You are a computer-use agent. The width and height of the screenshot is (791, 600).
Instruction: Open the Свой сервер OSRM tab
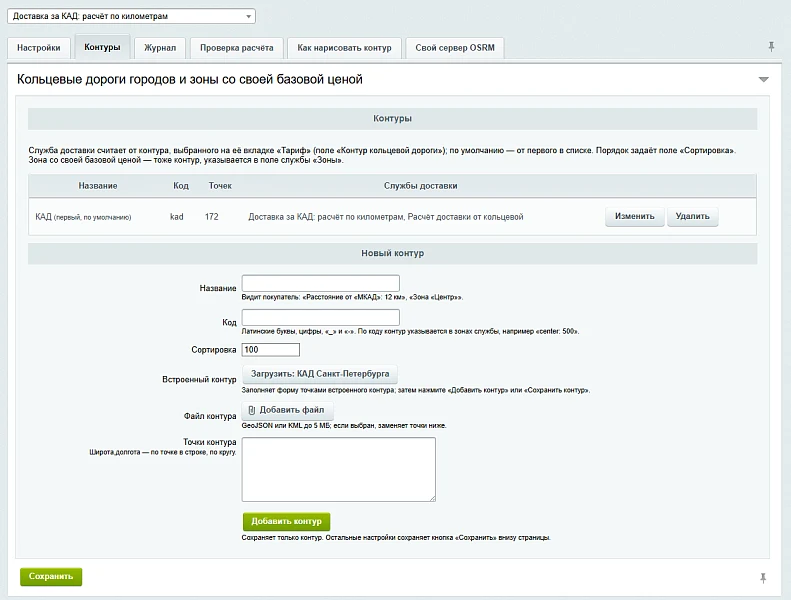tap(455, 48)
